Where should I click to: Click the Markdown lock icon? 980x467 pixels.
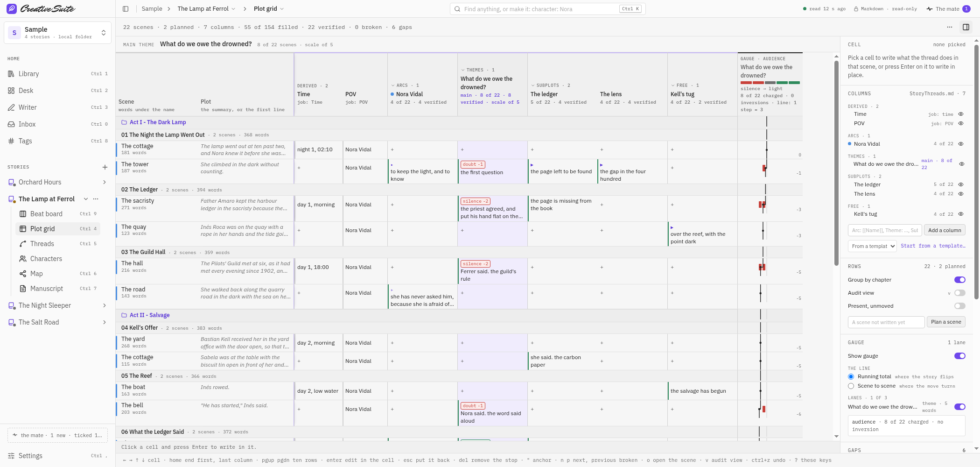click(856, 9)
